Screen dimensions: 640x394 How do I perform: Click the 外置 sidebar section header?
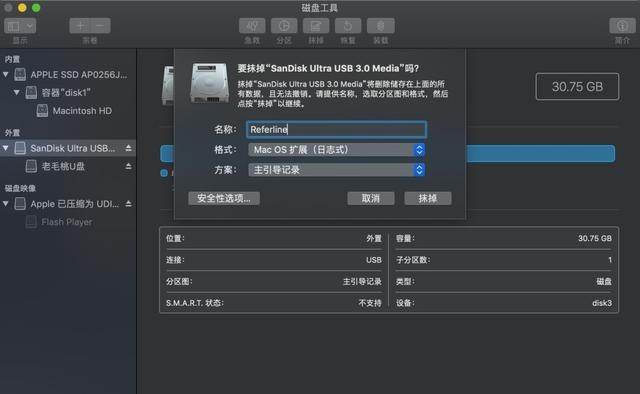[12, 133]
